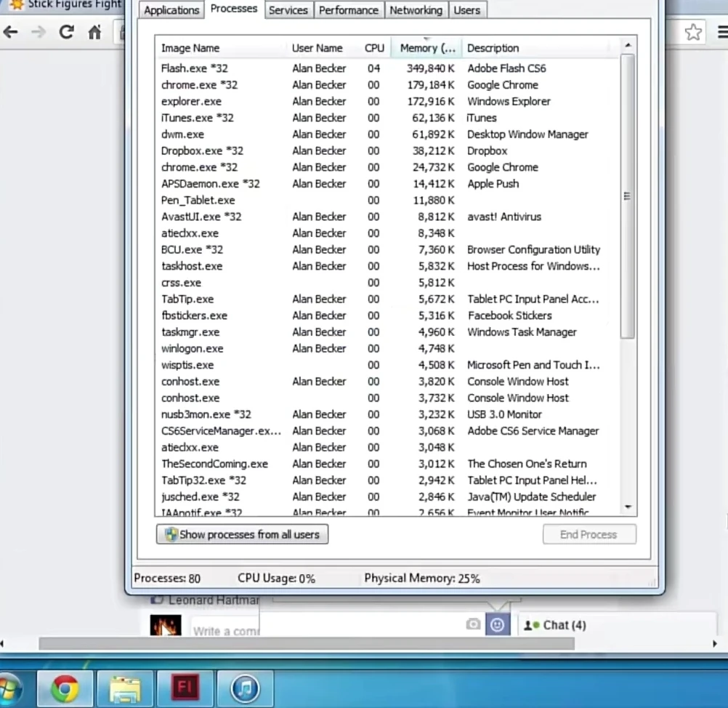The image size is (728, 708).
Task: Open the Services tab
Action: click(288, 10)
